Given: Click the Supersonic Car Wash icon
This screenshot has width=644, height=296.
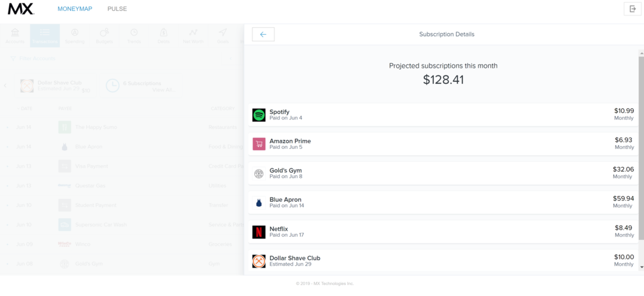Looking at the screenshot, I should click(x=64, y=224).
